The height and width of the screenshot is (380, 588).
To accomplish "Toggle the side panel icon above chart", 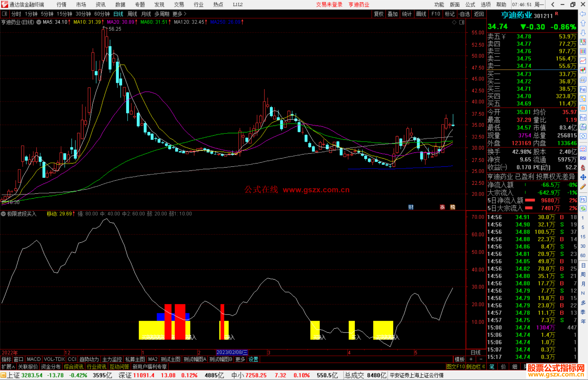I will [462, 22].
